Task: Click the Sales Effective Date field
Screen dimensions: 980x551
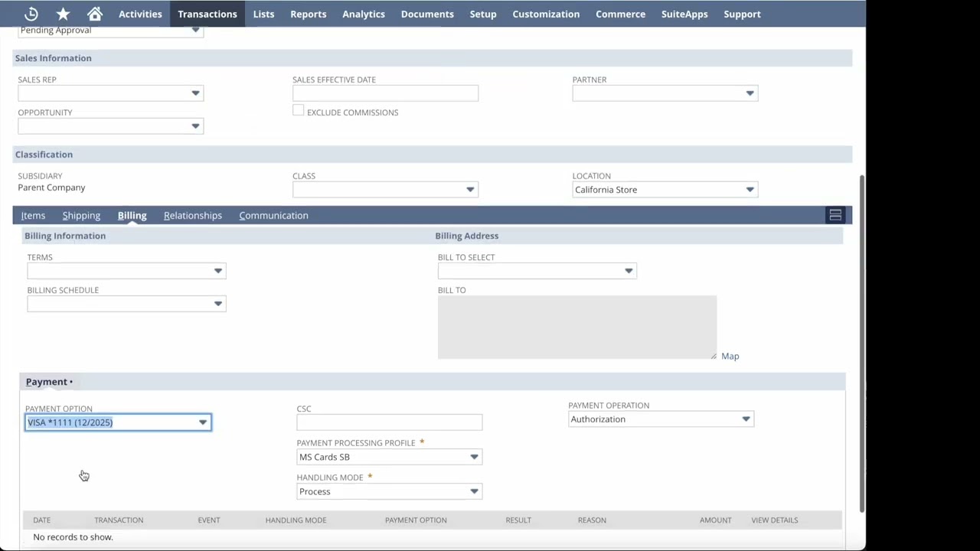Action: 385,93
